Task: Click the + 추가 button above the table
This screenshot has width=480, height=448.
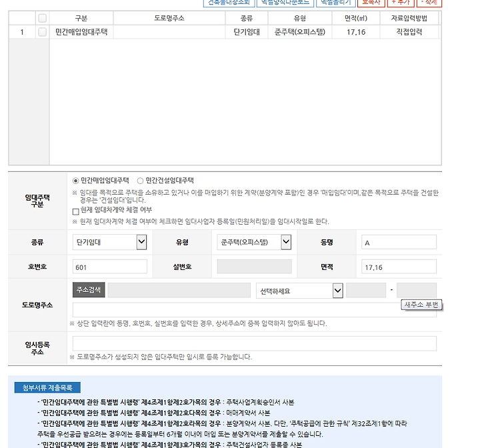Action: [401, 3]
